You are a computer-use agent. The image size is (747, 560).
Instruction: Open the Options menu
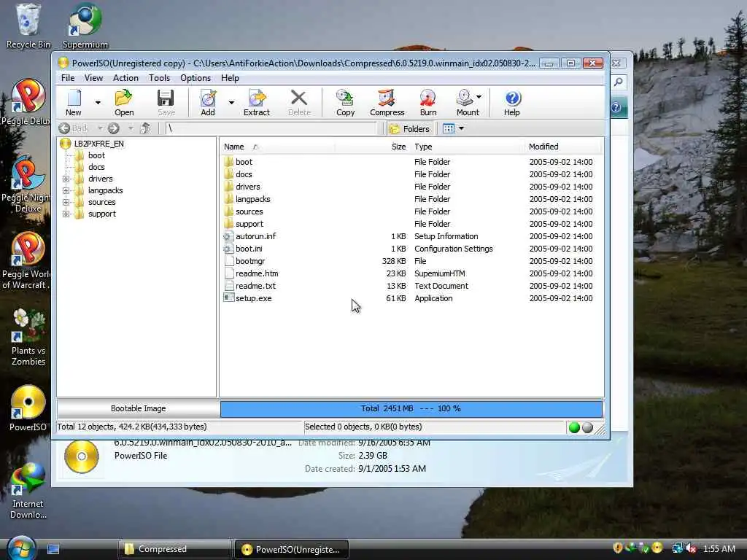tap(196, 77)
